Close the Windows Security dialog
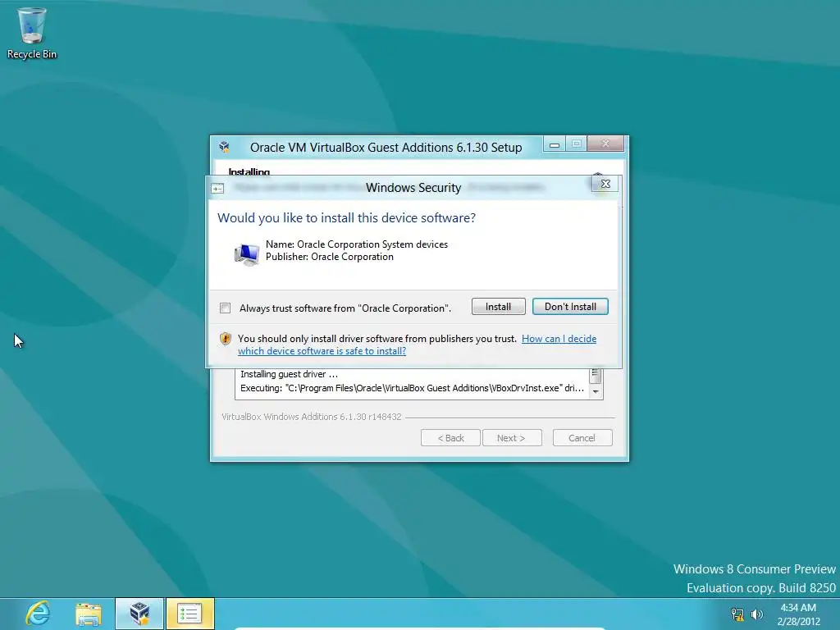This screenshot has width=840, height=630. click(x=605, y=184)
